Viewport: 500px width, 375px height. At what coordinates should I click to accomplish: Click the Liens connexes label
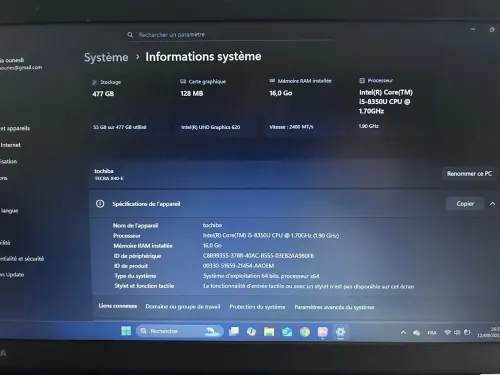[118, 306]
